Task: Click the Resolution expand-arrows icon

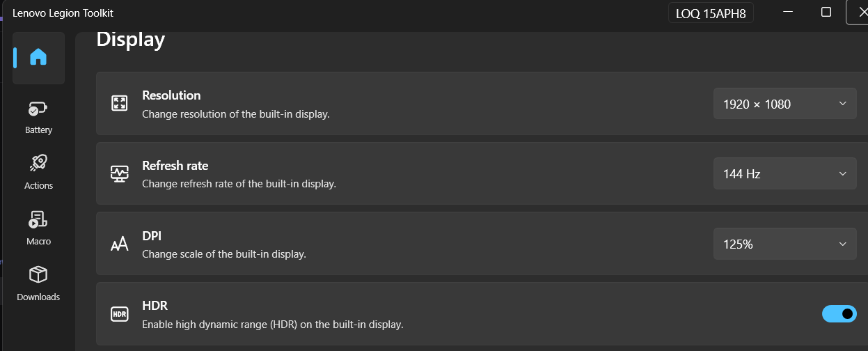Action: (120, 104)
